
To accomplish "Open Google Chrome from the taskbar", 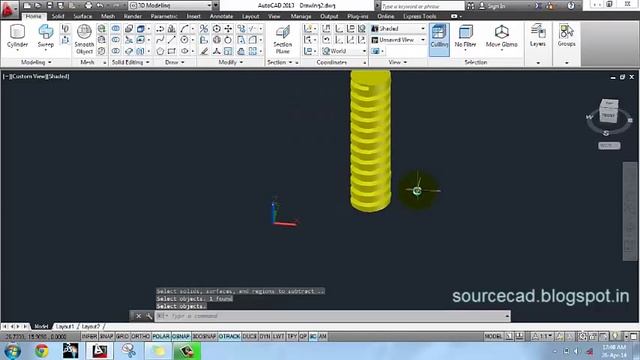I will click(42, 351).
